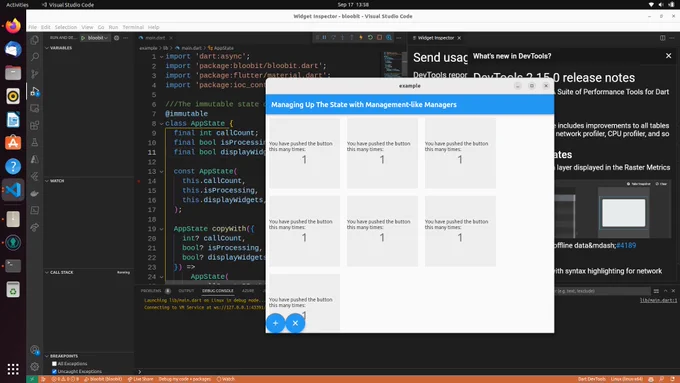Trigger Hot Reload lightning icon
Image resolution: width=680 pixels, height=383 pixels.
[x=361, y=38]
